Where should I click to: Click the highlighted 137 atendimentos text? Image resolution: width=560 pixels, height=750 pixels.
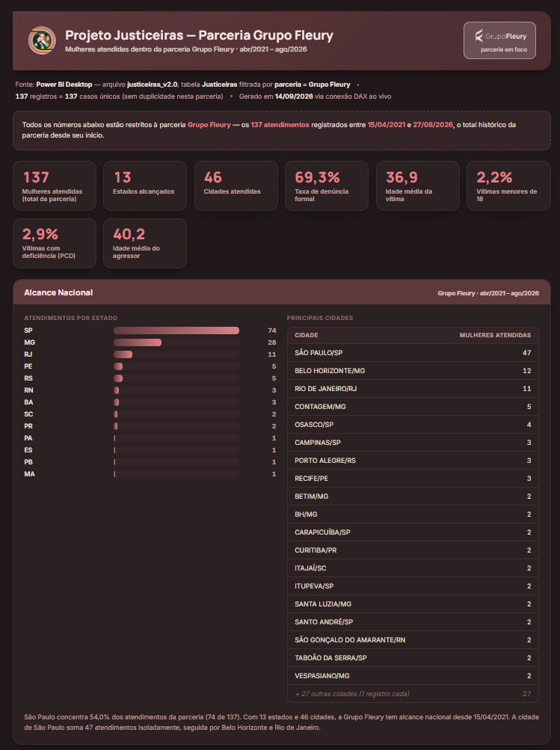pyautogui.click(x=280, y=125)
